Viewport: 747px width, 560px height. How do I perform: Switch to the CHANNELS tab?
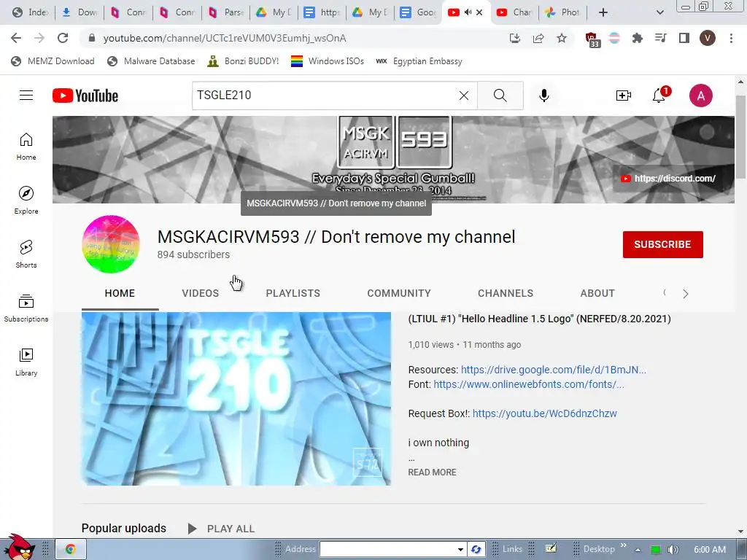pyautogui.click(x=506, y=293)
